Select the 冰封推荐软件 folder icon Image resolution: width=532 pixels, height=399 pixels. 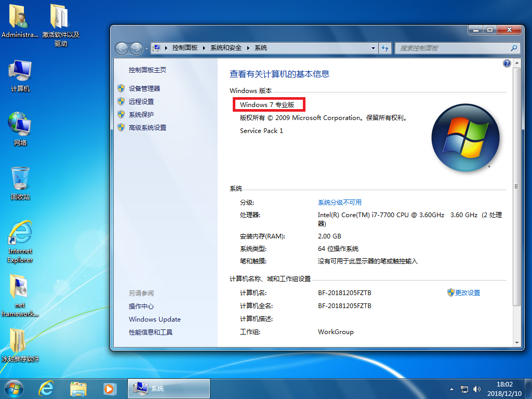(20, 345)
